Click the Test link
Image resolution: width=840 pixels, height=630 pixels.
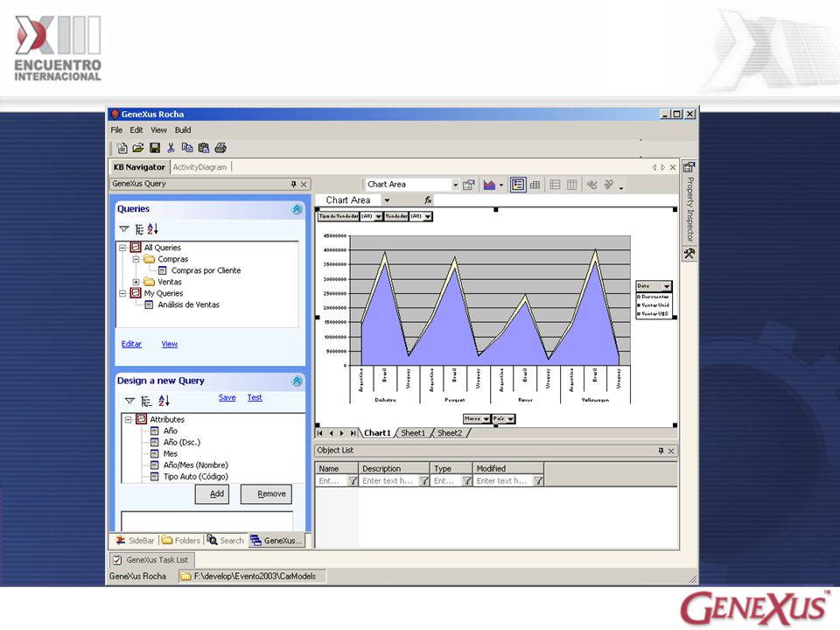(x=255, y=398)
